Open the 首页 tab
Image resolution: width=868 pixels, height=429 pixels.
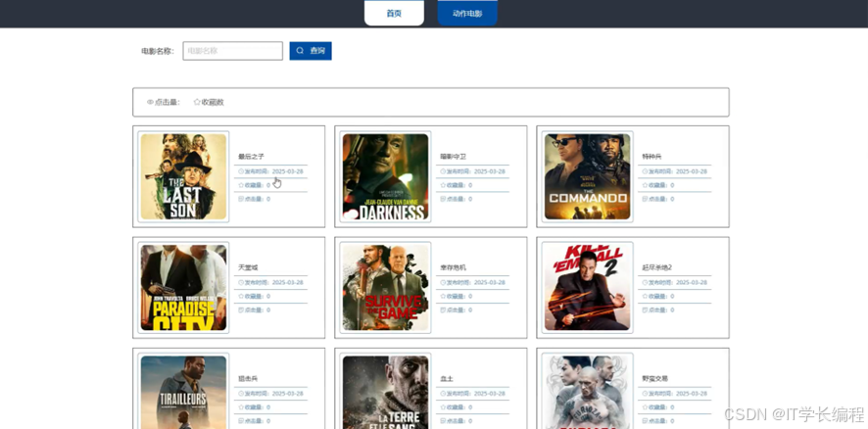394,14
